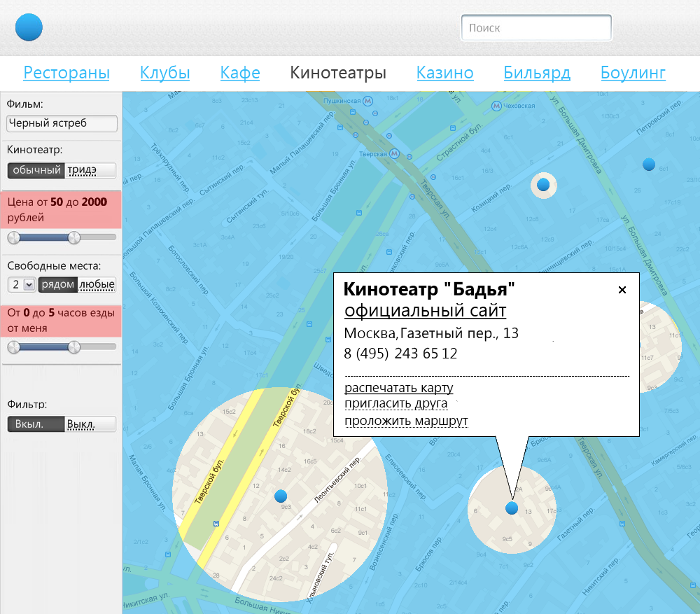Click the Пушкинская metro station icon

pos(363,102)
